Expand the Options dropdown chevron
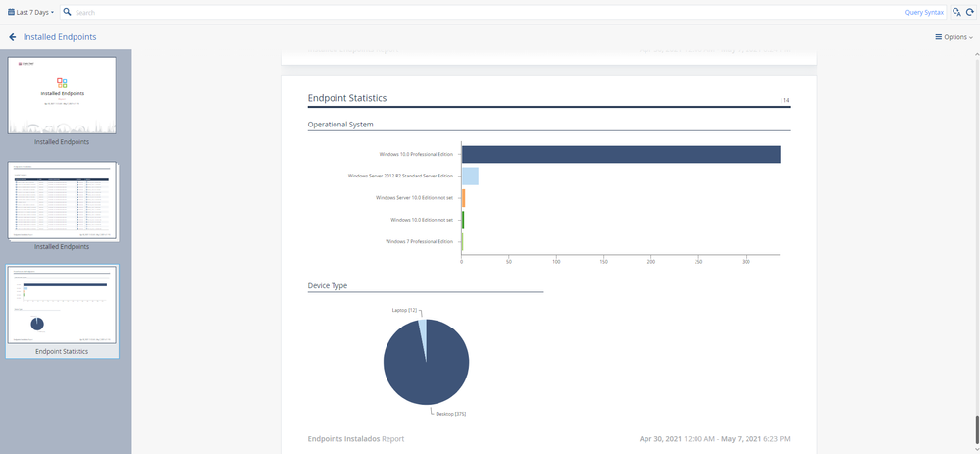The height and width of the screenshot is (454, 980). point(970,38)
